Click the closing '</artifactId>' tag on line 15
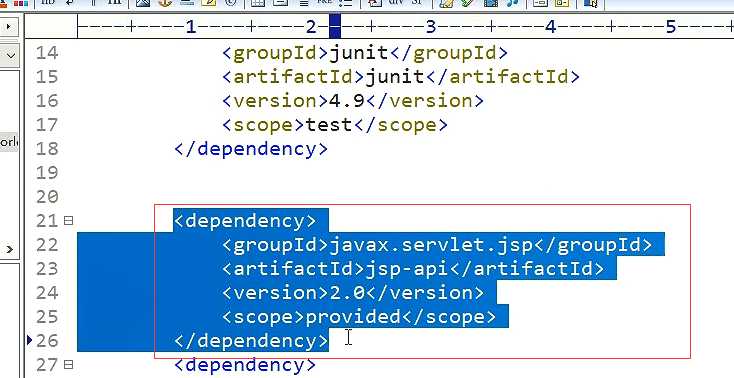 pyautogui.click(x=502, y=77)
